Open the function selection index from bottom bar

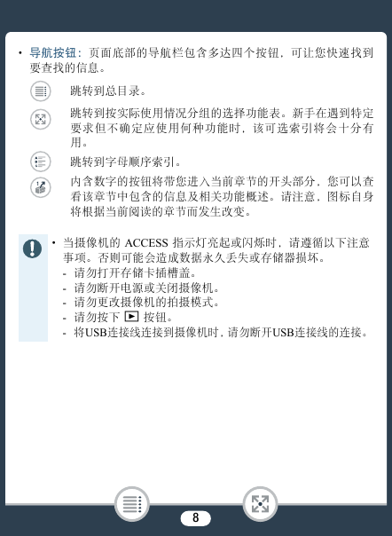click(260, 504)
